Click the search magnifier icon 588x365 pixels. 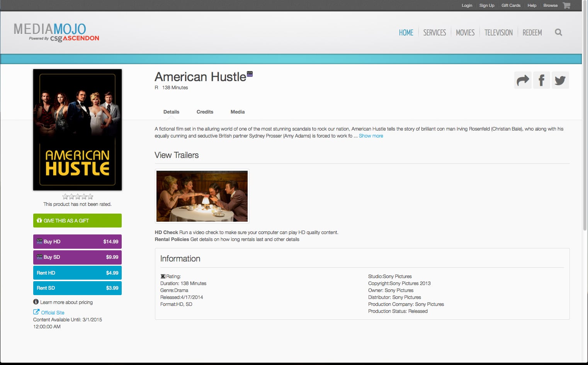(558, 32)
